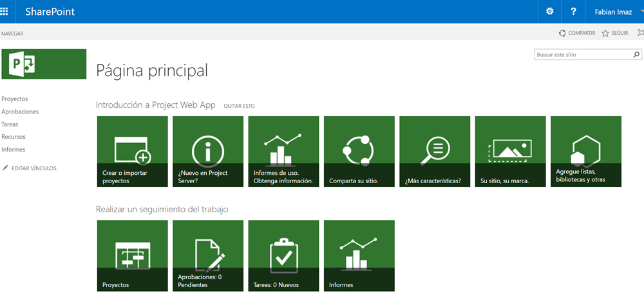Screen dimensions: 644x298
Task: Click the search magnifier icon
Action: (x=637, y=54)
